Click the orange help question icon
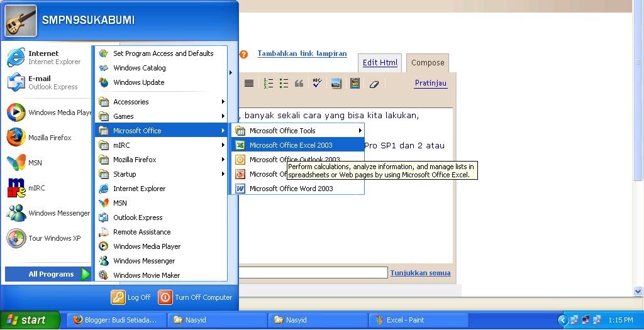This screenshot has width=644, height=330. [x=243, y=54]
